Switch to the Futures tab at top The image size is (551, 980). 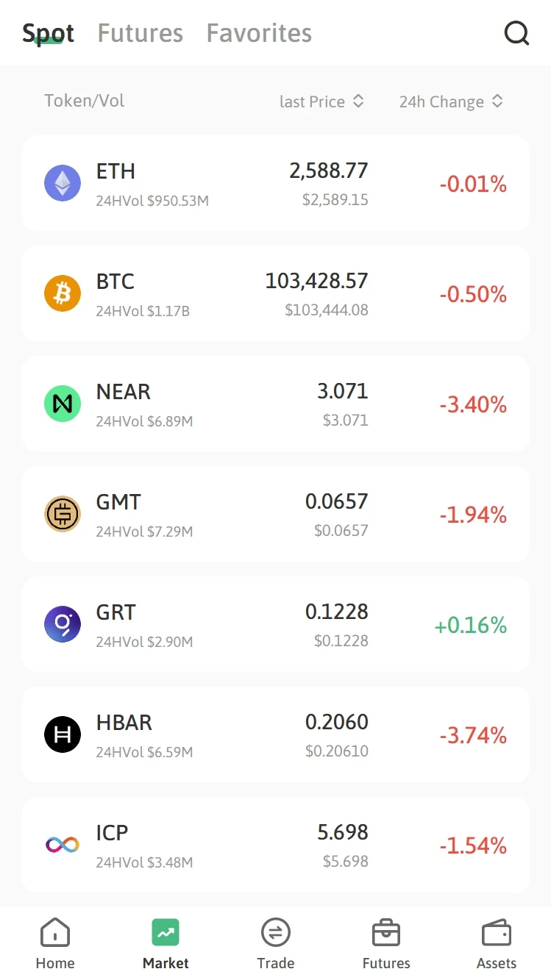(140, 33)
